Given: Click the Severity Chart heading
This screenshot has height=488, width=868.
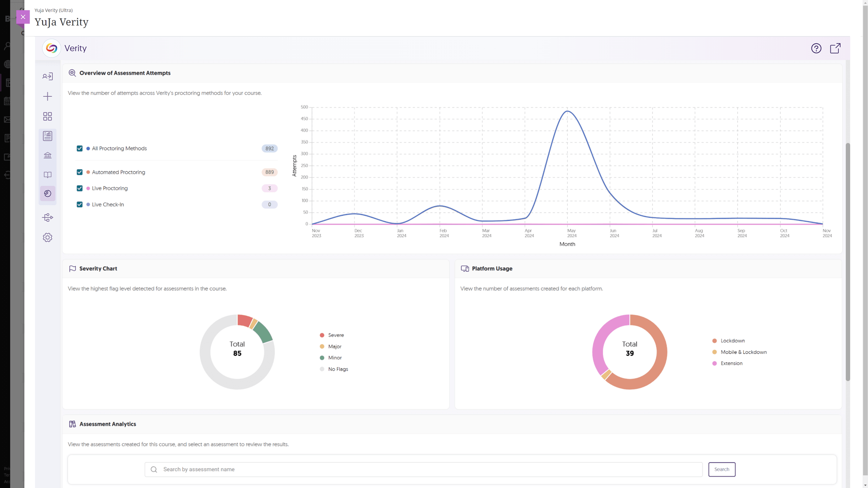Looking at the screenshot, I should (x=98, y=269).
